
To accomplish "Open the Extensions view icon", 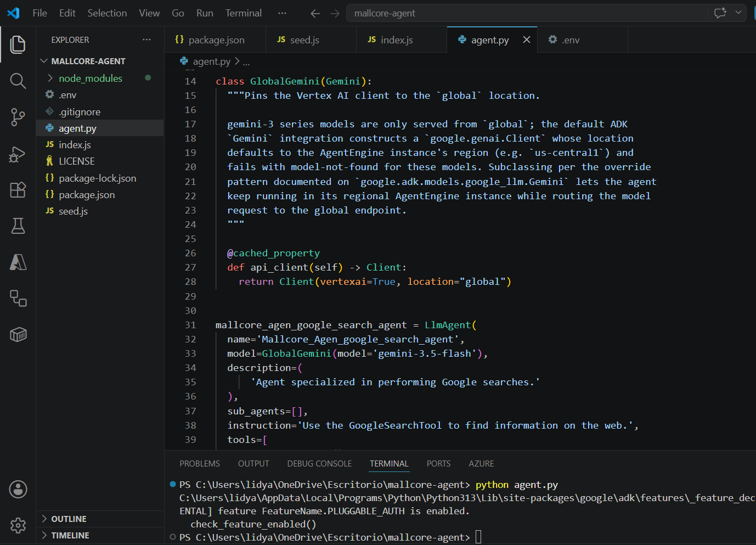I will pos(18,190).
